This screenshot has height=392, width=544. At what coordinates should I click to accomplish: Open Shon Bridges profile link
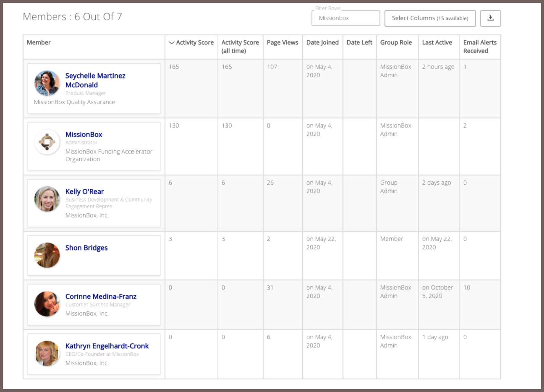point(86,248)
